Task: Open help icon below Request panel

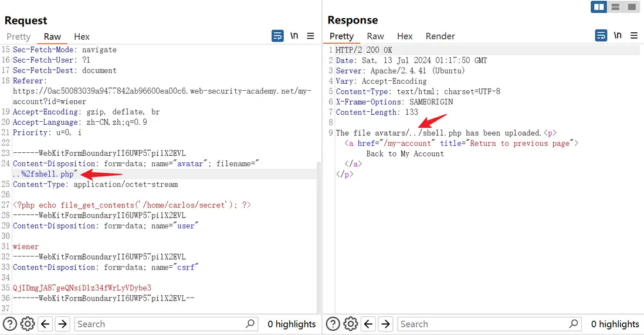Action: (x=9, y=324)
